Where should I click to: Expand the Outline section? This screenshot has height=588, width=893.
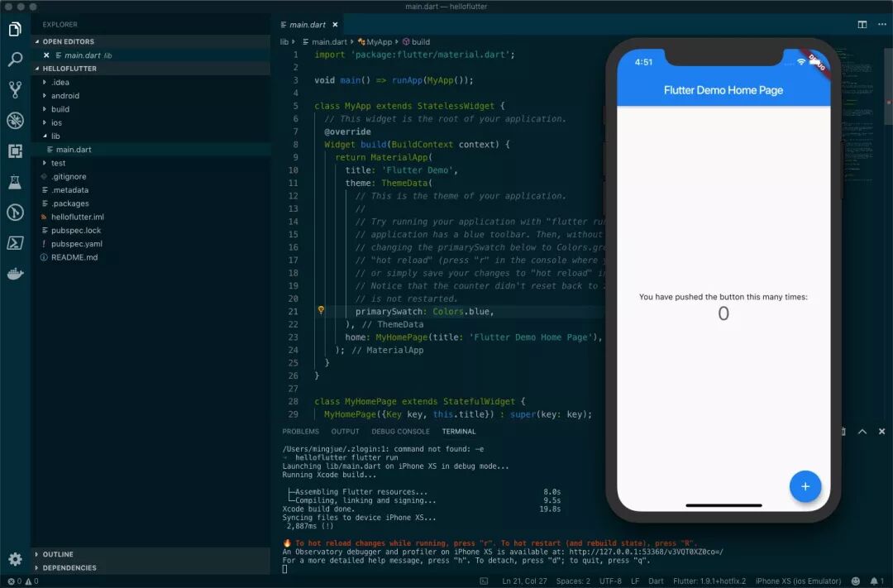click(151, 554)
